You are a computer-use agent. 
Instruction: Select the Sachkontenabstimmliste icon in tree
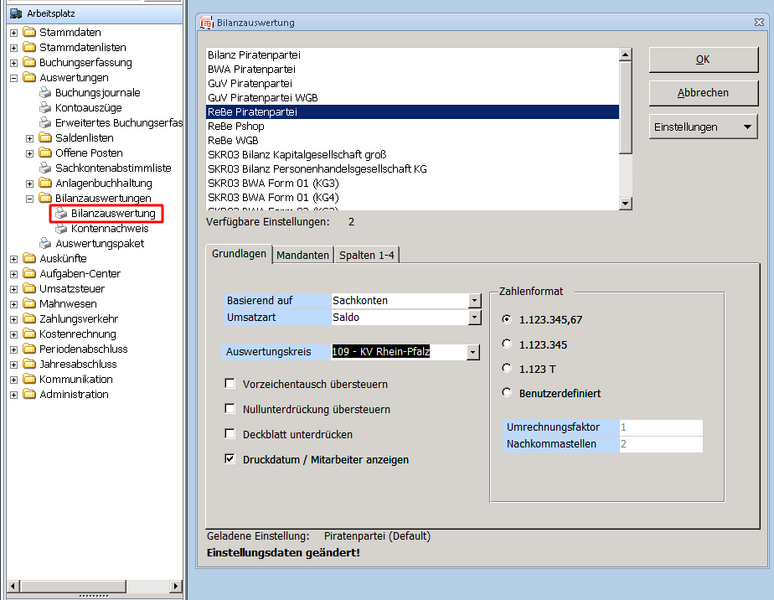click(x=45, y=168)
